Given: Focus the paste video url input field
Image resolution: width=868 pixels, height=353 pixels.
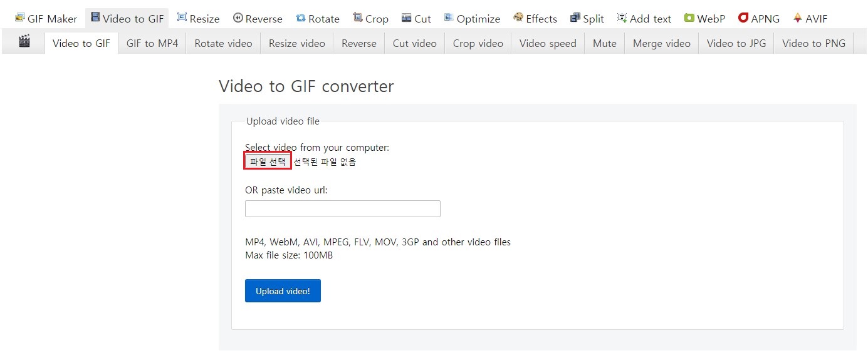Looking at the screenshot, I should 343,209.
